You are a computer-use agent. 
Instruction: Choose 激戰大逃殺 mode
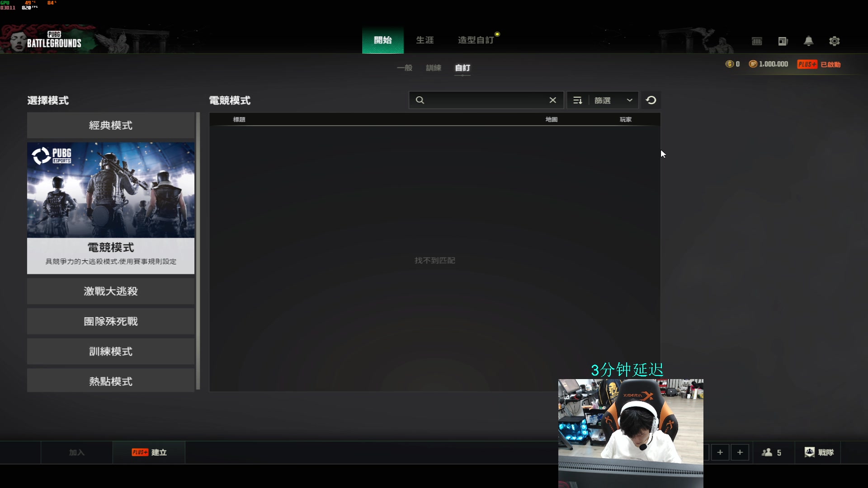111,291
